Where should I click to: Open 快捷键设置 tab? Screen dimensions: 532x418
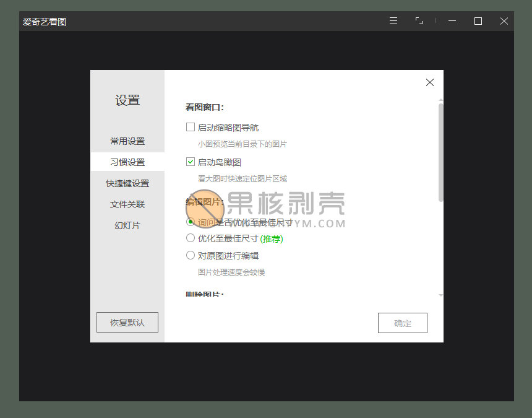tap(127, 183)
